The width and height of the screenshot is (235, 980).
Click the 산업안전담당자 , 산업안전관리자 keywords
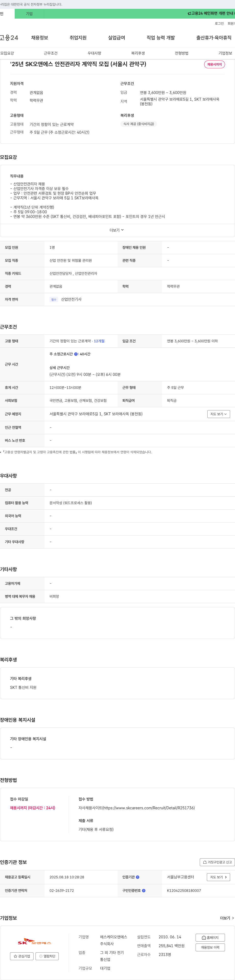(73, 274)
